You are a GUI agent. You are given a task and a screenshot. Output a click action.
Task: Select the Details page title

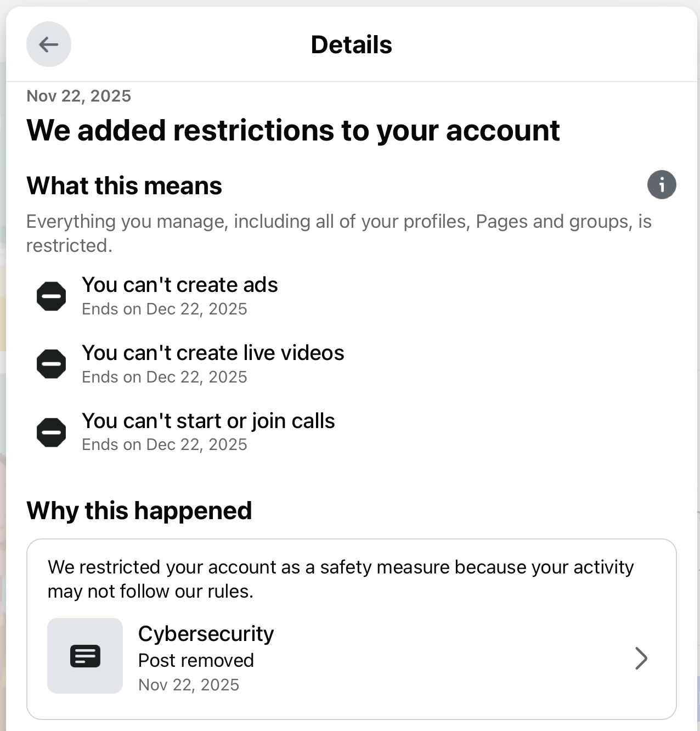click(351, 44)
